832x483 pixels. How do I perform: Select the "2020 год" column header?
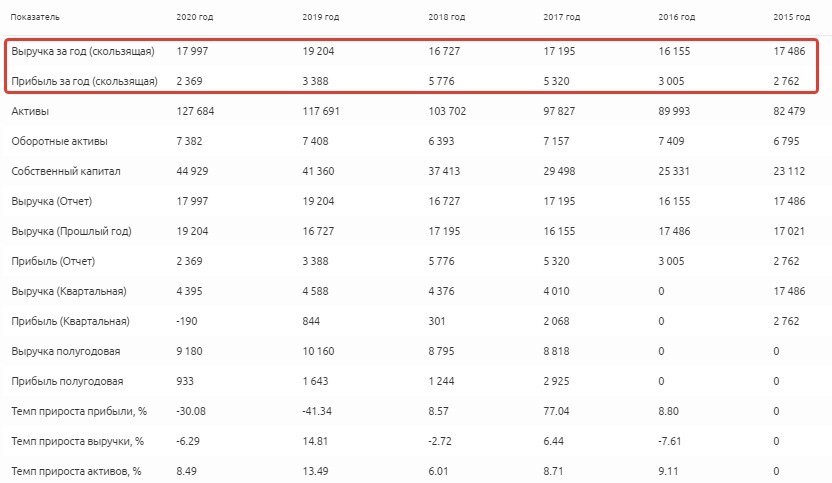coord(195,17)
